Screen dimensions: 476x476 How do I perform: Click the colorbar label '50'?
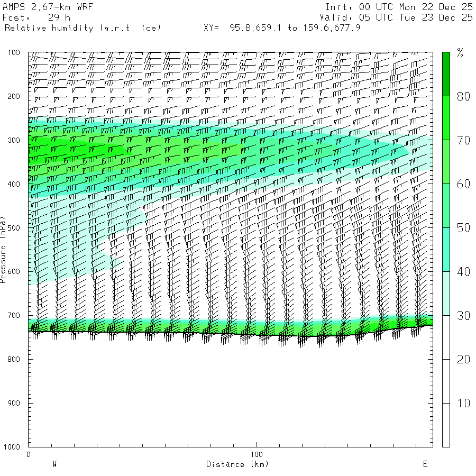tap(463, 228)
